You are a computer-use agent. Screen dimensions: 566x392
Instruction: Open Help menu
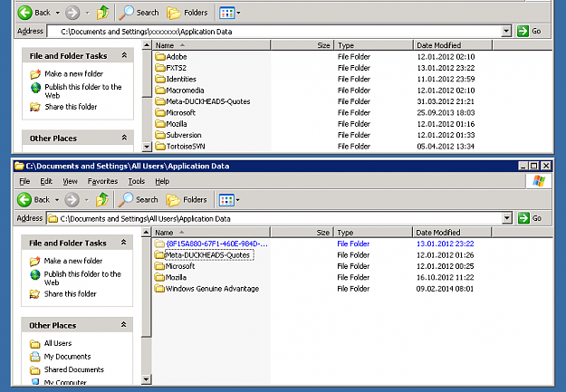pos(162,181)
